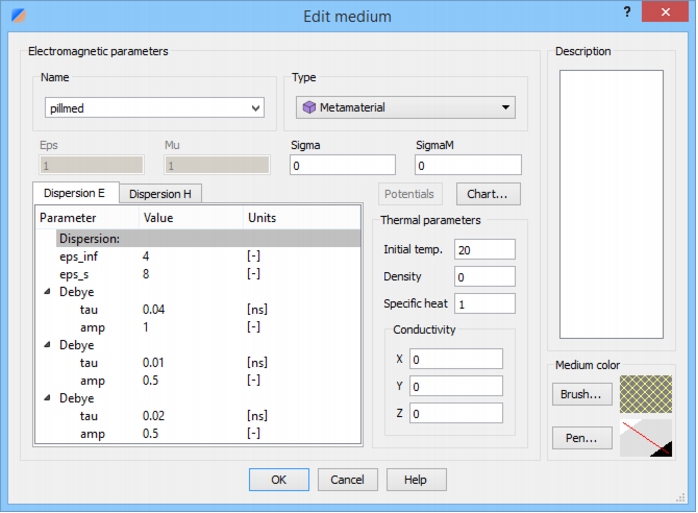698x513 pixels.
Task: Click the app logo icon in title bar
Action: coord(18,16)
